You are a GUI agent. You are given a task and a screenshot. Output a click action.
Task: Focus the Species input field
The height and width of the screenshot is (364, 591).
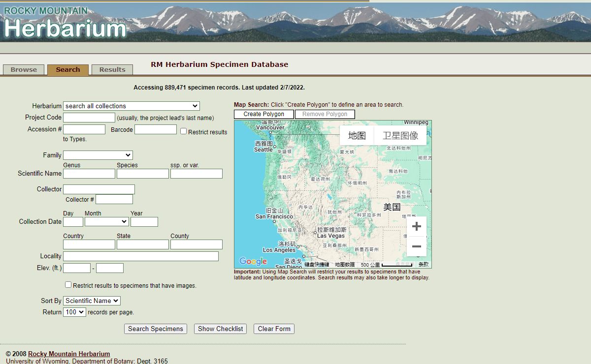tap(143, 174)
